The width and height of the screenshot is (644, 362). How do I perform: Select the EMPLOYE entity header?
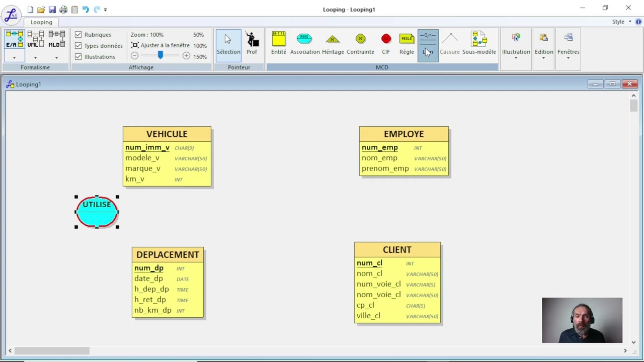(404, 134)
